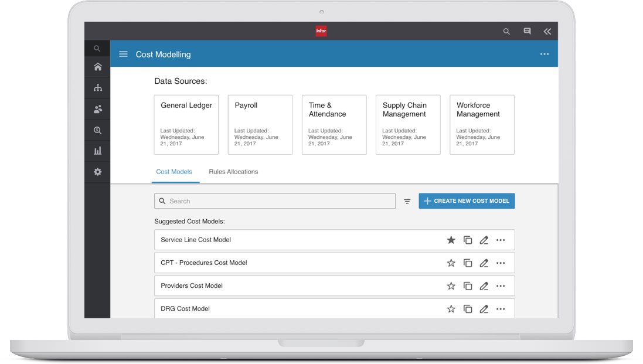Open the CPT - Procedures Cost Model row
Viewport: 643px width, 364px height.
click(335, 263)
